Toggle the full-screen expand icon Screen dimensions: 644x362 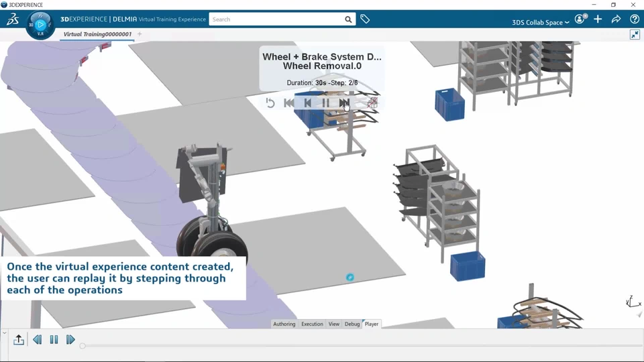pyautogui.click(x=635, y=34)
